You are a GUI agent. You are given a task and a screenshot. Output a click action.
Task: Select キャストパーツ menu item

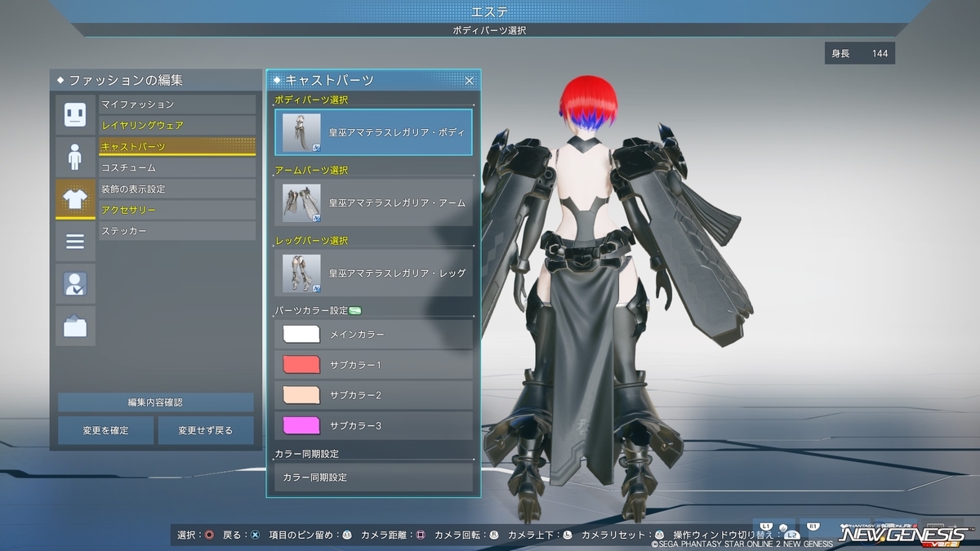tap(177, 147)
